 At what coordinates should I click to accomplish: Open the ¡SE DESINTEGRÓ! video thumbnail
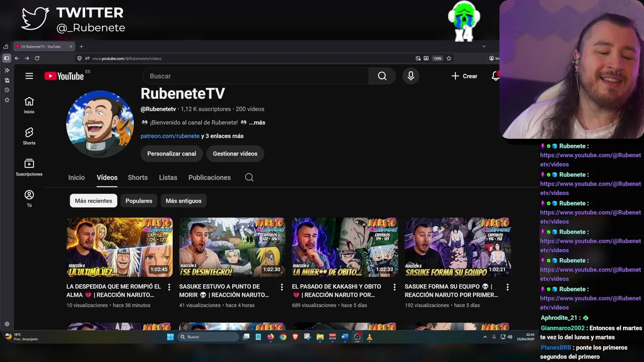(x=232, y=247)
